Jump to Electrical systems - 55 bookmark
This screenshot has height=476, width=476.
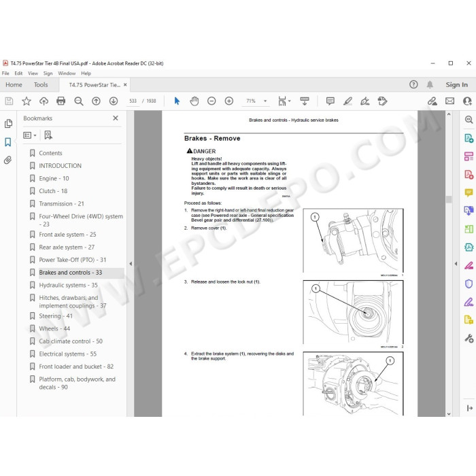click(x=68, y=354)
